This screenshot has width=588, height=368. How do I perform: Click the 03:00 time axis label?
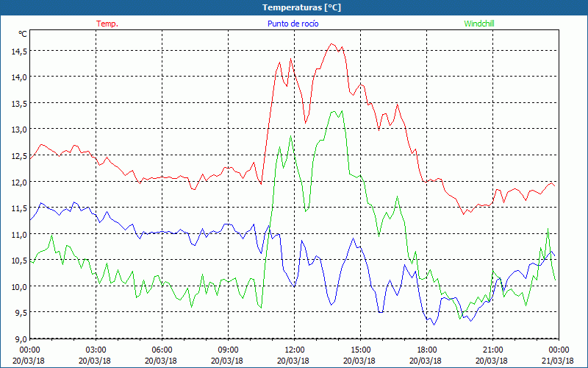click(96, 350)
